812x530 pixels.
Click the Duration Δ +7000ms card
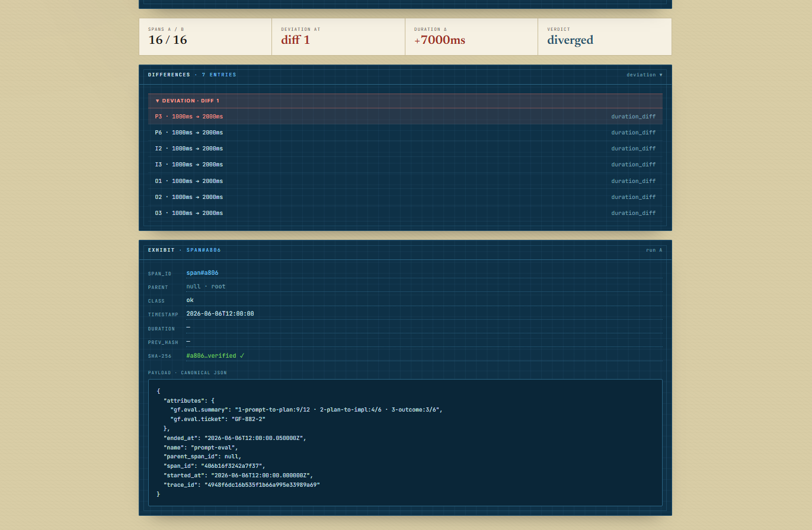pos(472,37)
